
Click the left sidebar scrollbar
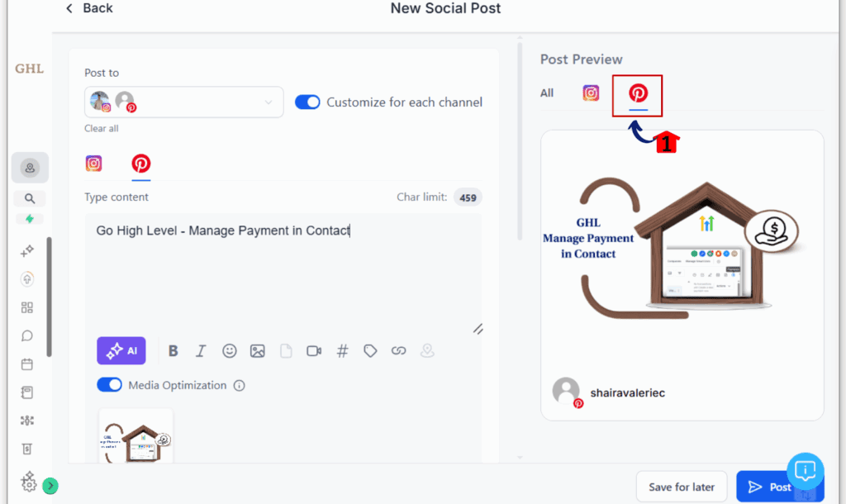click(49, 297)
